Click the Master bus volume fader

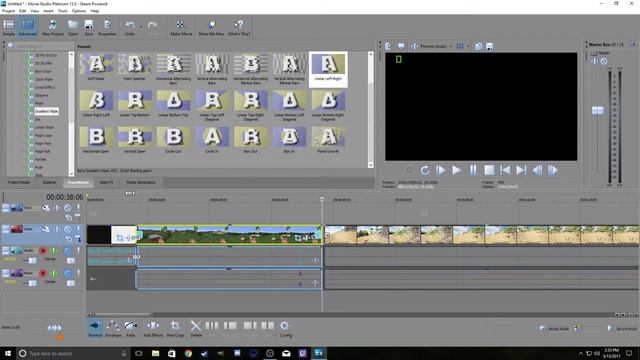click(598, 110)
